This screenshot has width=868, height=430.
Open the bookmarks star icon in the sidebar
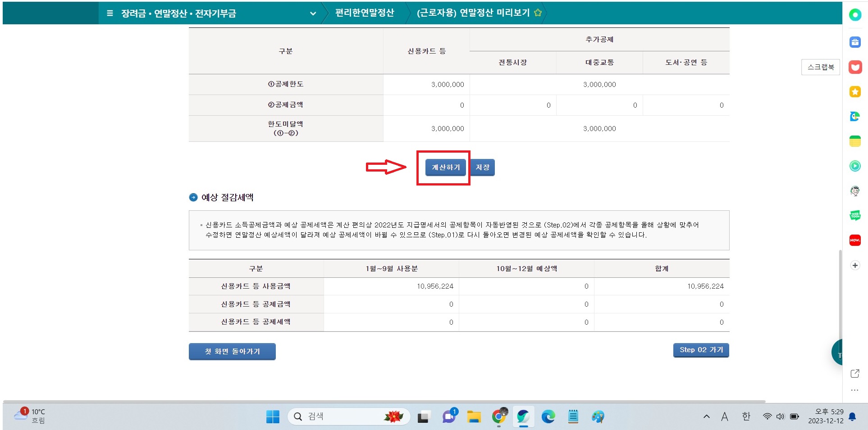tap(855, 91)
